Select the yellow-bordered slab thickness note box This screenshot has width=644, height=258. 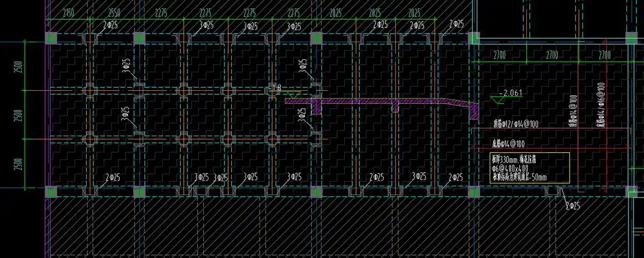[529, 167]
